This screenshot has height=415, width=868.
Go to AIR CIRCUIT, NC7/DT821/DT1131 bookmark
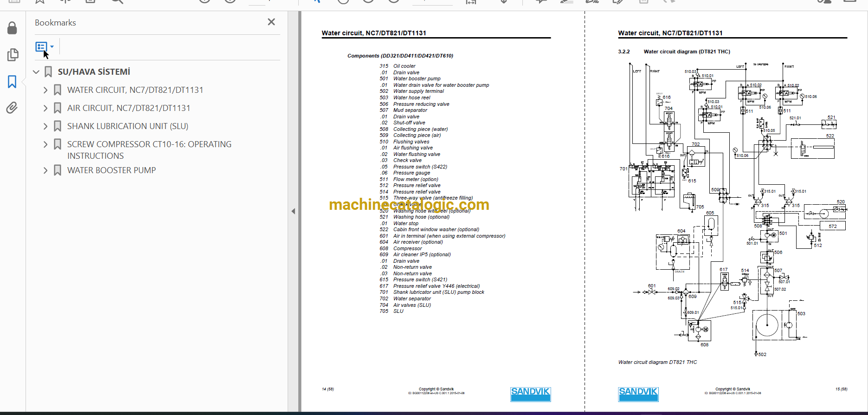129,108
